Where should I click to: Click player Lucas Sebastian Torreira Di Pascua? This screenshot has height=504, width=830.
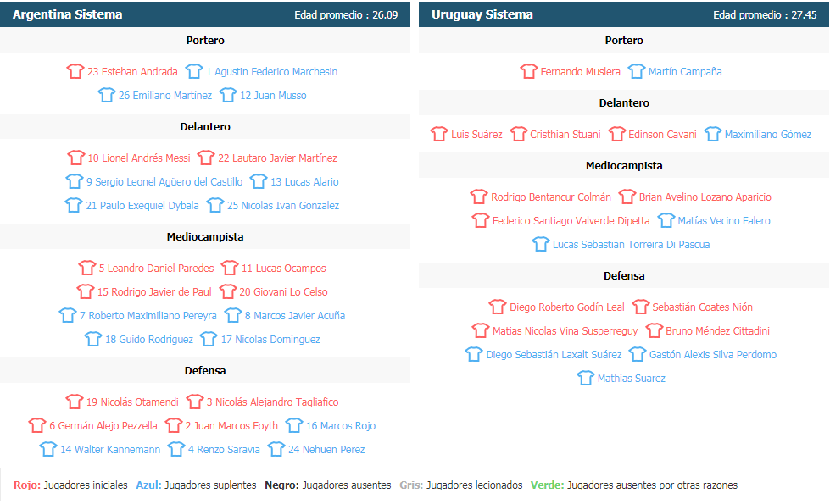(631, 245)
